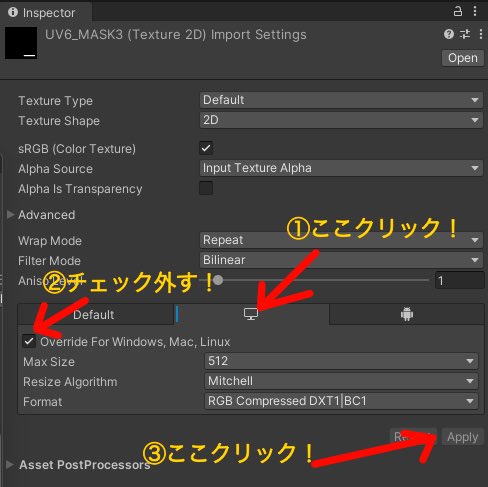This screenshot has width=488, height=487.
Task: Open the Max Size dropdown
Action: (x=341, y=361)
